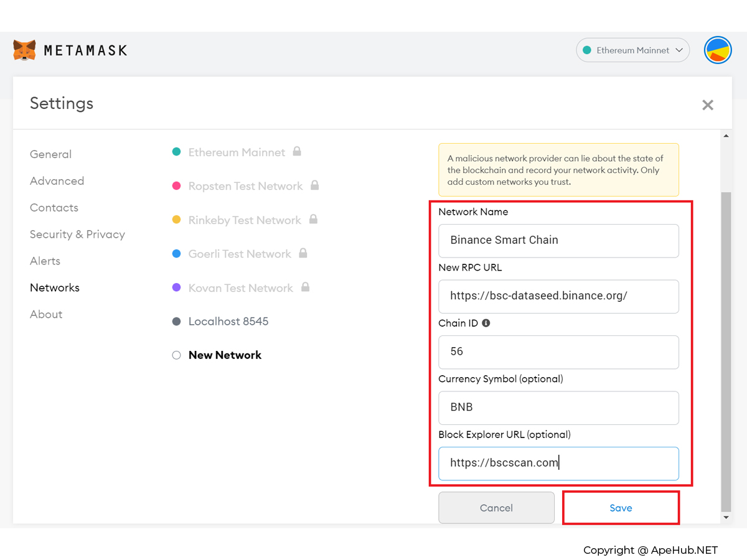
Task: Click the MetaMask fox logo
Action: click(24, 50)
